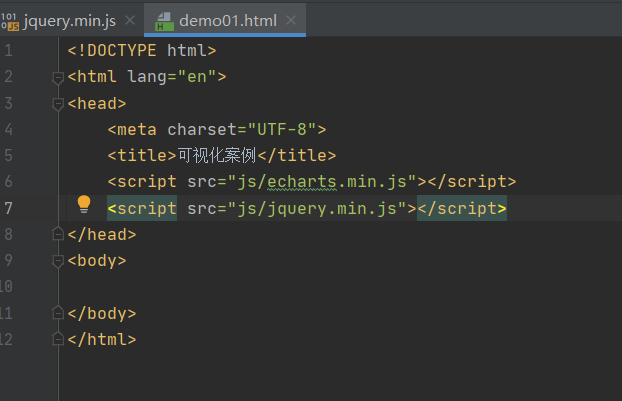Collapse the body tag fold on line 9
The height and width of the screenshot is (401, 622).
58,261
